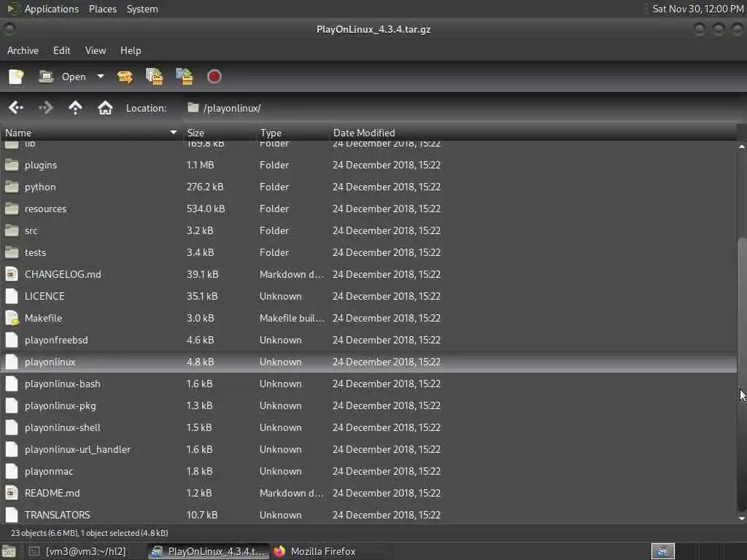Open the Edit menu
Screen dimensions: 747x560
61,50
